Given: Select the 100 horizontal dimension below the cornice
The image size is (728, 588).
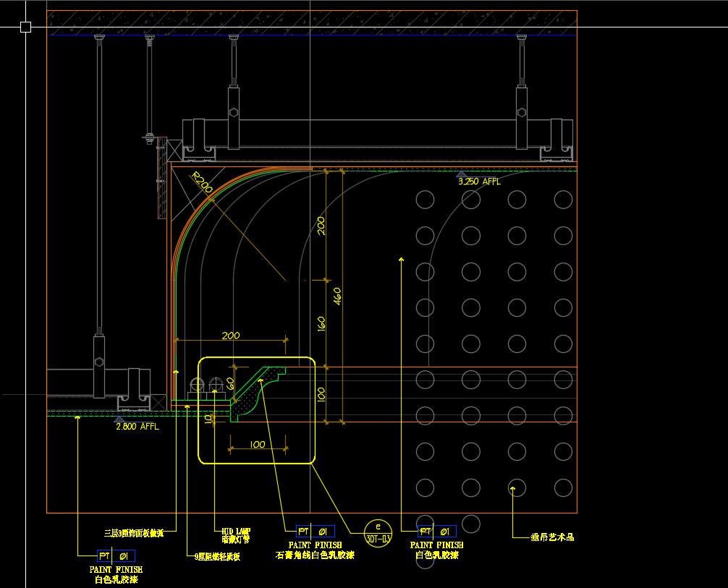Looking at the screenshot, I should click(257, 445).
